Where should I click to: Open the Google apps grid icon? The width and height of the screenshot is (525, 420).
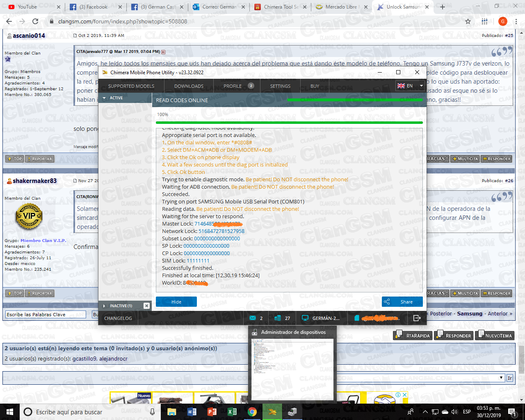coord(485,21)
